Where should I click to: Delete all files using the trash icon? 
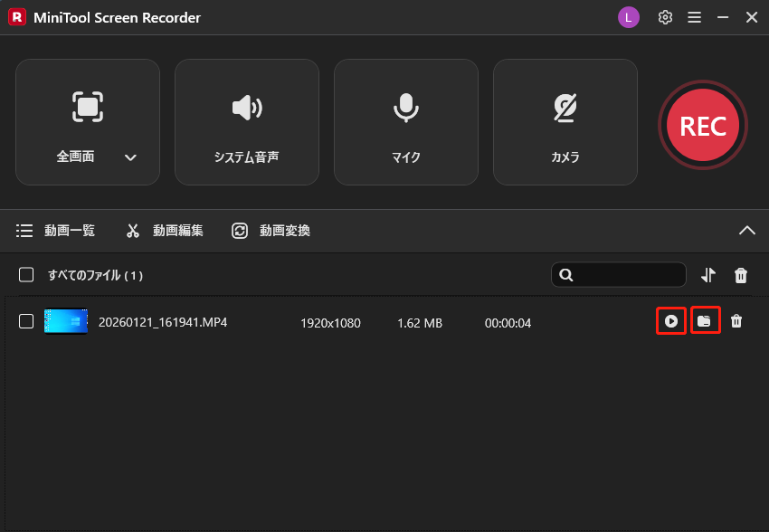tap(740, 275)
